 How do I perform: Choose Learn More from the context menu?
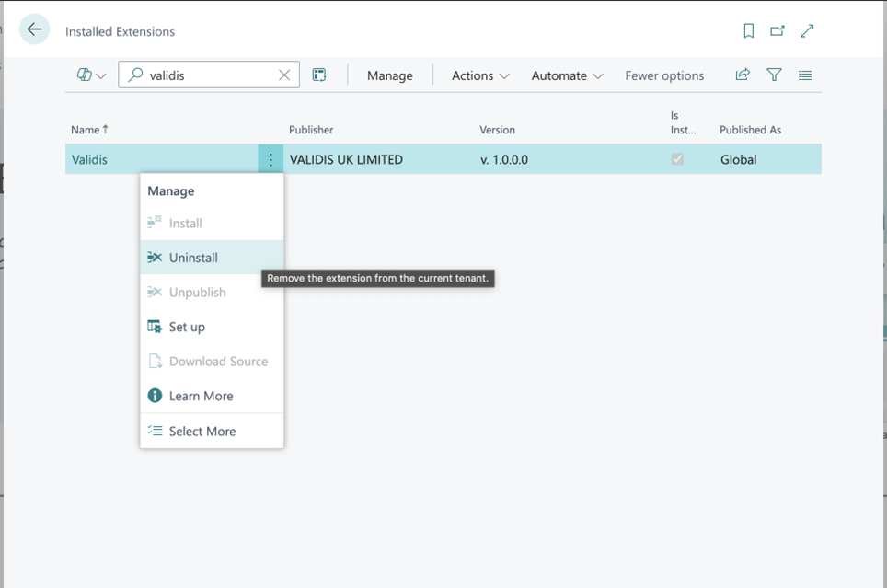[x=212, y=396]
